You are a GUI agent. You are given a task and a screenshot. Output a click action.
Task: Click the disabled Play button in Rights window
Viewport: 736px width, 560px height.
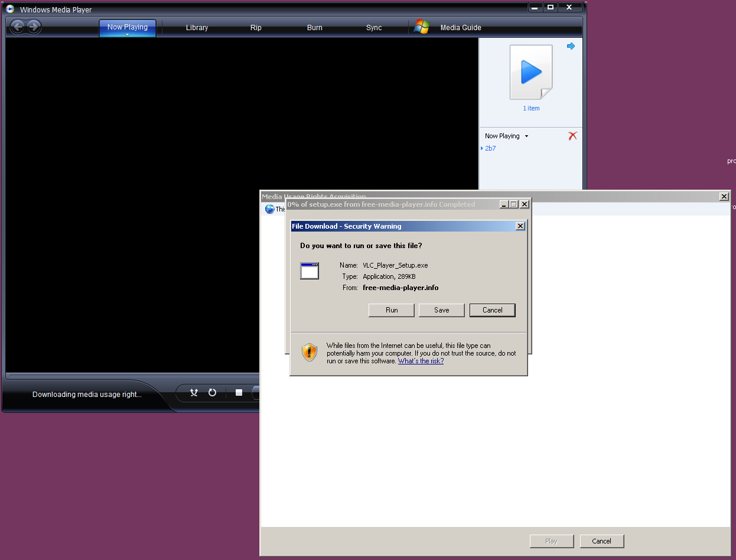pyautogui.click(x=551, y=541)
